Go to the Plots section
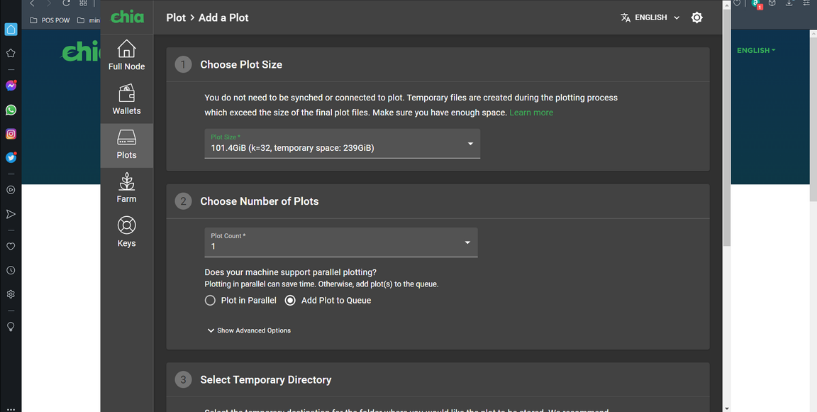This screenshot has height=412, width=817. click(x=126, y=145)
